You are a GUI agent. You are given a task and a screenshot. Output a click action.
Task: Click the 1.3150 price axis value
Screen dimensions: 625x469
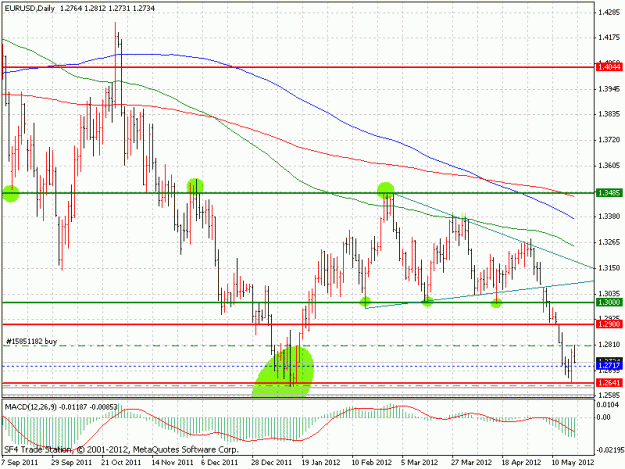point(609,268)
